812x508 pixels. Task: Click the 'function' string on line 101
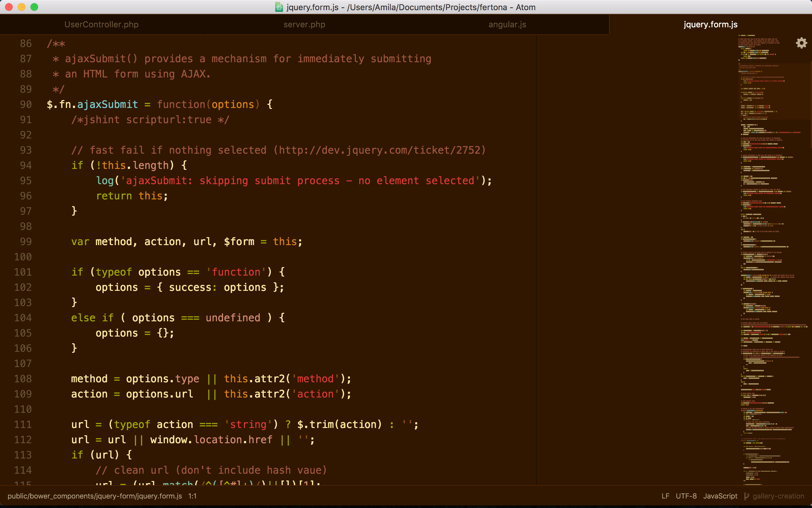click(x=236, y=272)
